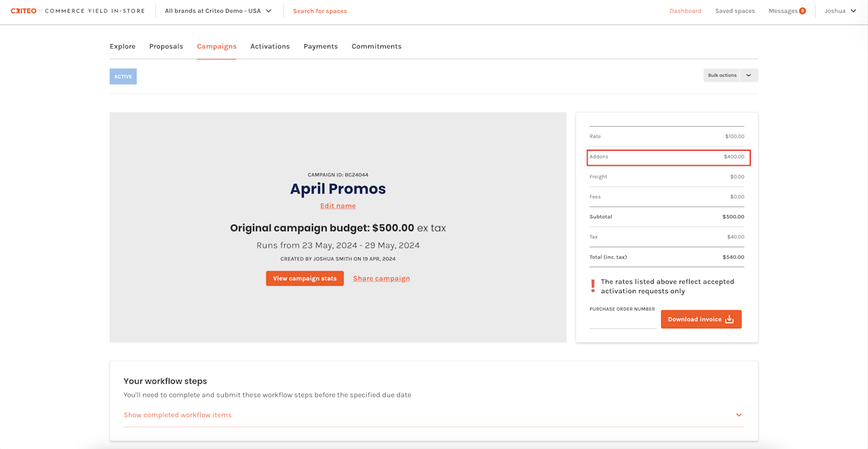Click the purchase order number field
The width and height of the screenshot is (868, 449).
click(x=623, y=321)
